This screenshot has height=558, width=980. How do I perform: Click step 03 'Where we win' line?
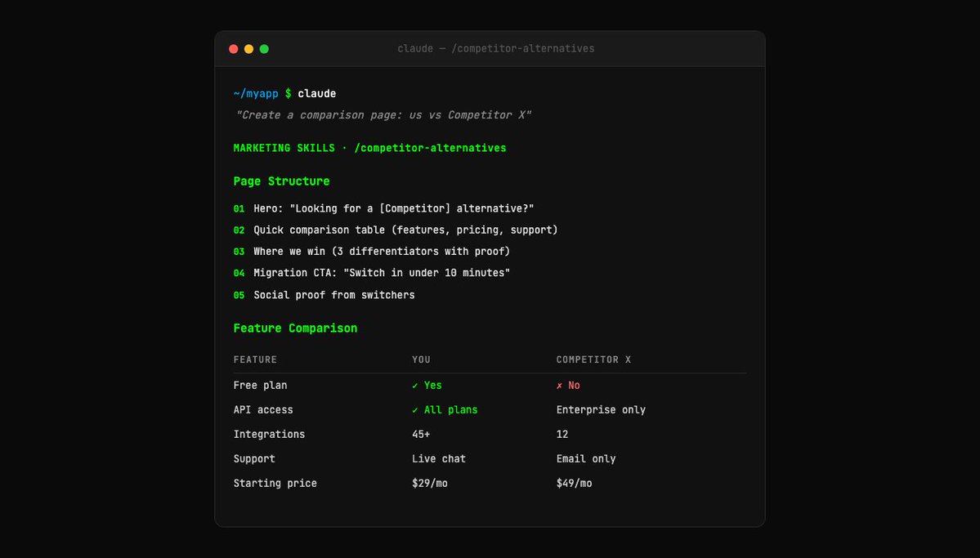[x=372, y=251]
